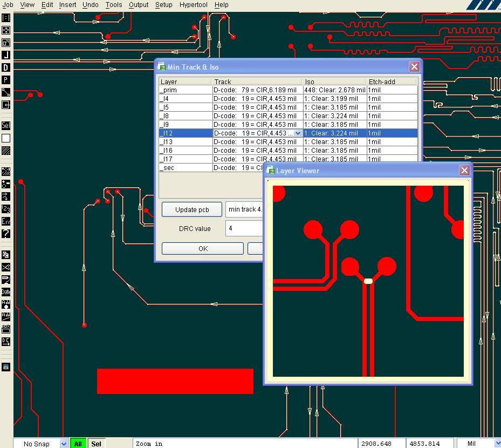Screen dimensions: 501x448
Task: Select the D tool icon
Action: (6, 67)
